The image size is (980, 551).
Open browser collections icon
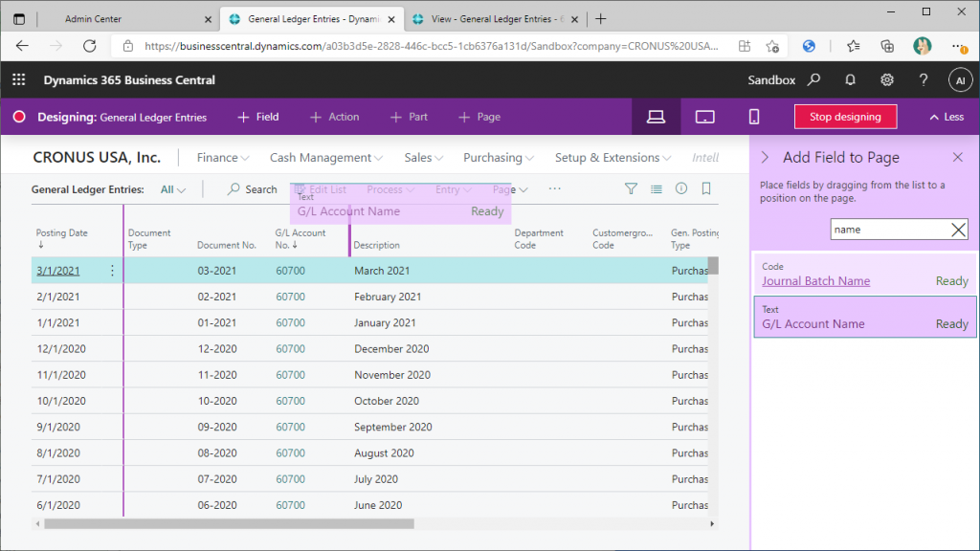point(887,46)
